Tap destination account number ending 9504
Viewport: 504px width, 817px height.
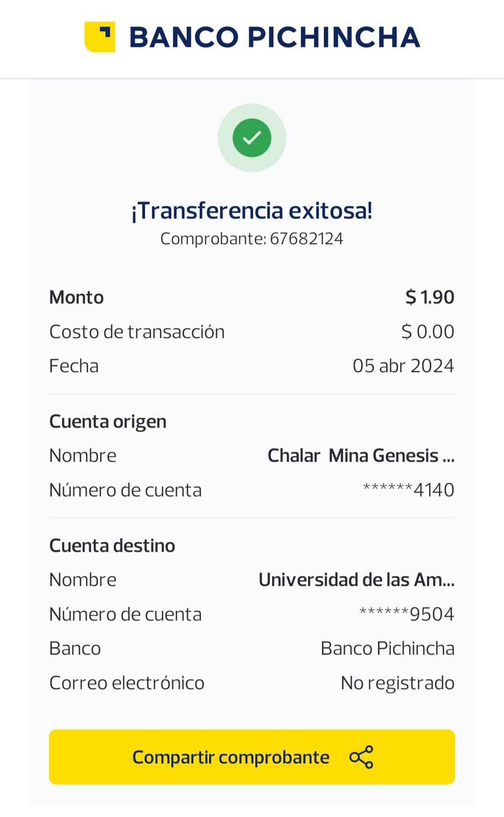pyautogui.click(x=406, y=614)
